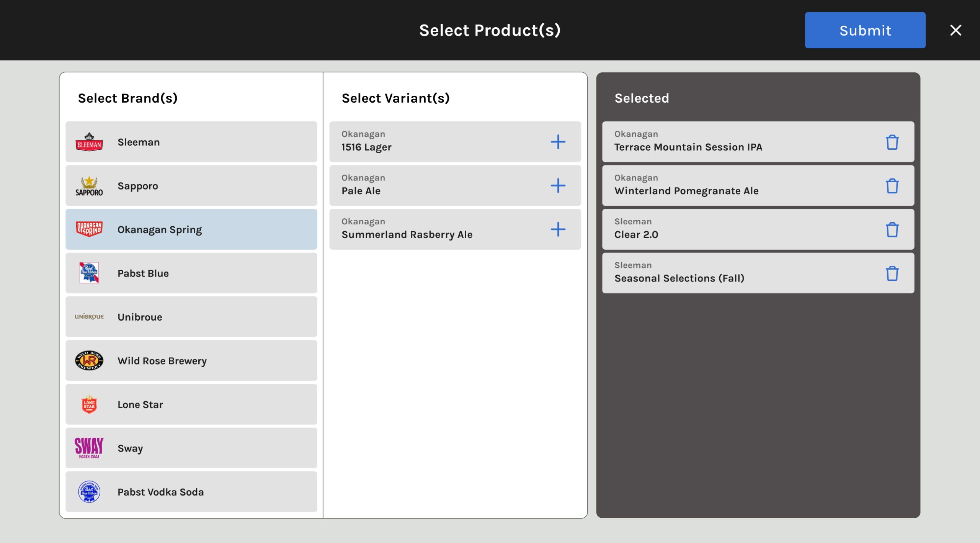Click the Pale Ale variant name
The image size is (980, 543).
(x=361, y=191)
